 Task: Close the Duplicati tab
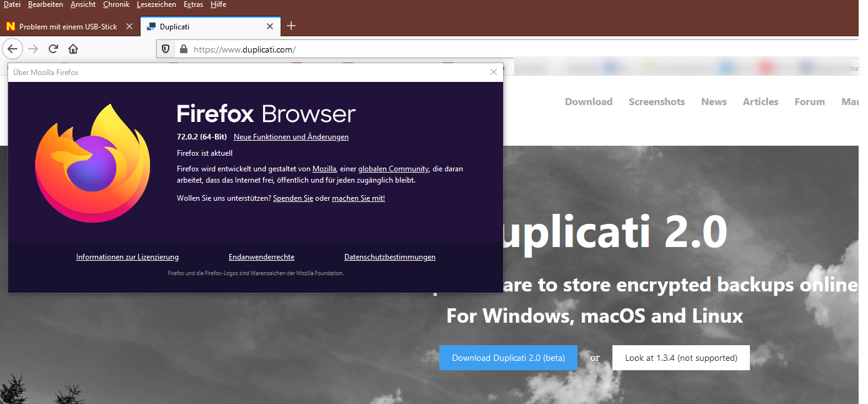pos(270,26)
